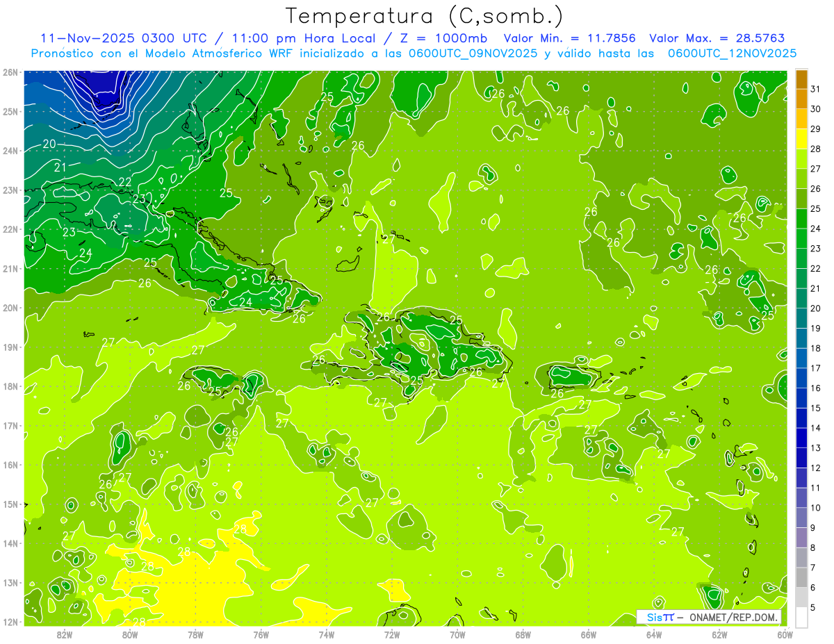The width and height of the screenshot is (834, 644).
Task: Click the 16N latitude axis label
Action: [x=10, y=465]
